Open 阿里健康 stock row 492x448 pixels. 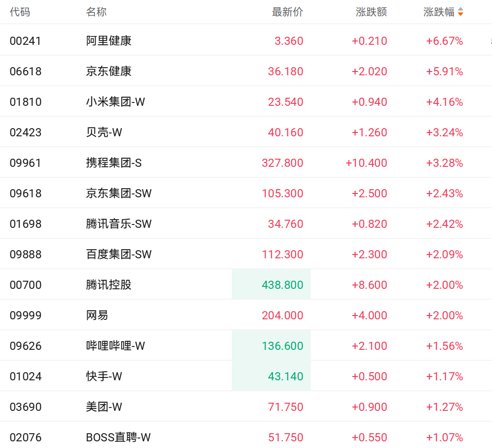(x=246, y=41)
